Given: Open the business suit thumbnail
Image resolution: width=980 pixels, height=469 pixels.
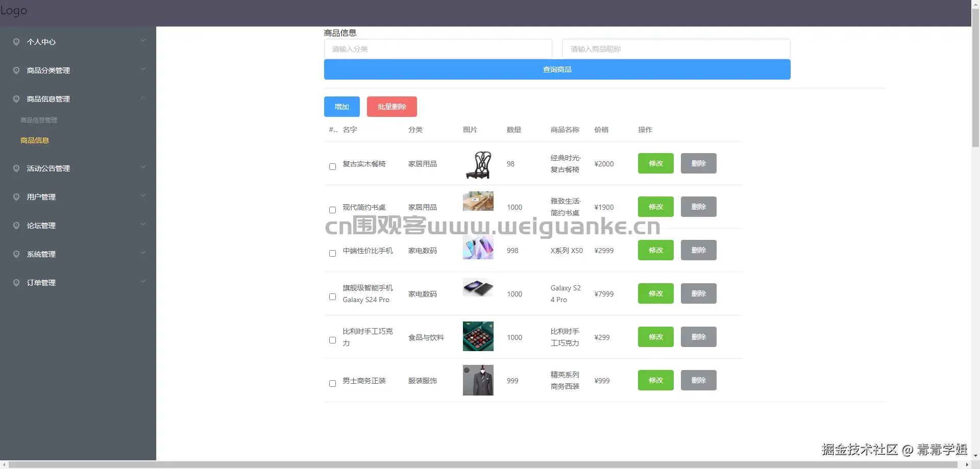Looking at the screenshot, I should pos(478,380).
